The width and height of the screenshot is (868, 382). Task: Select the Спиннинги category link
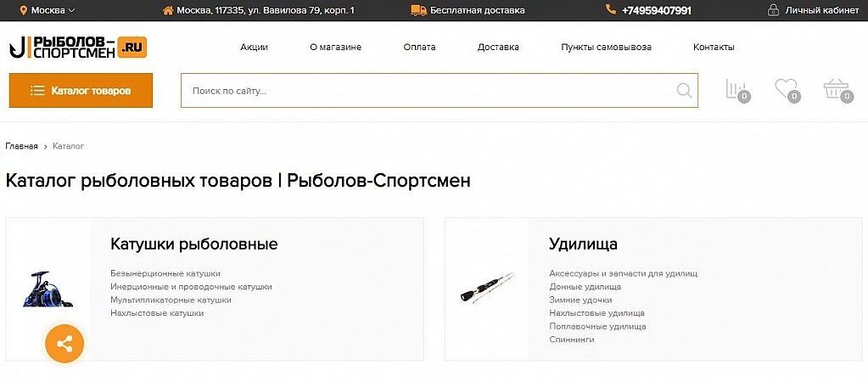572,340
